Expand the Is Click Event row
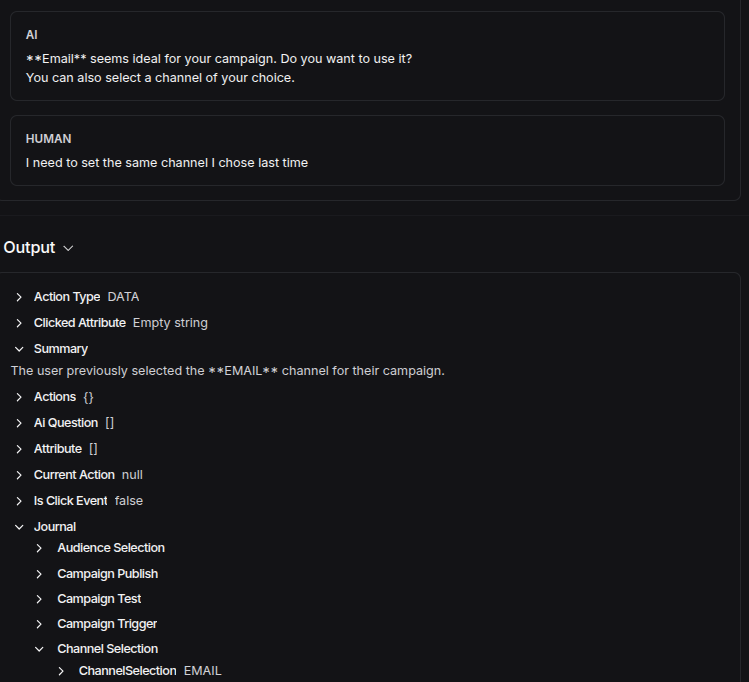Viewport: 749px width, 682px height. pyautogui.click(x=19, y=501)
